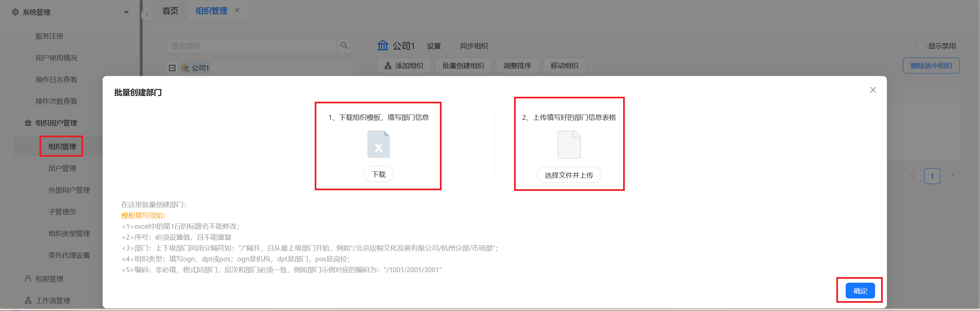Select the 公司1 tree item

pos(195,68)
